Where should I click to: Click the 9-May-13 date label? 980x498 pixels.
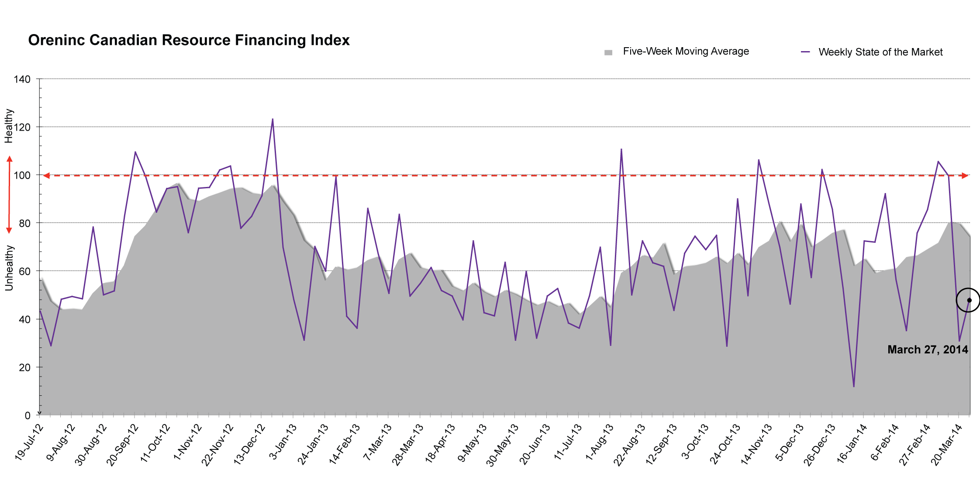click(473, 442)
